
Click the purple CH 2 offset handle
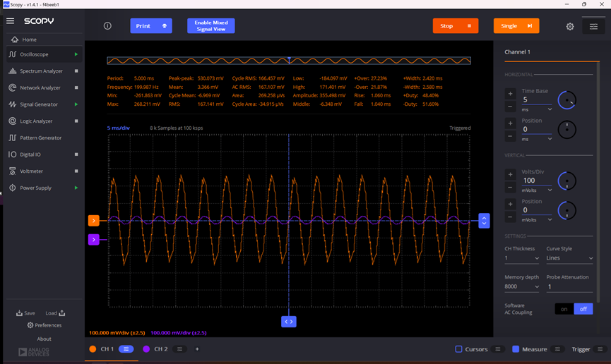[93, 239]
